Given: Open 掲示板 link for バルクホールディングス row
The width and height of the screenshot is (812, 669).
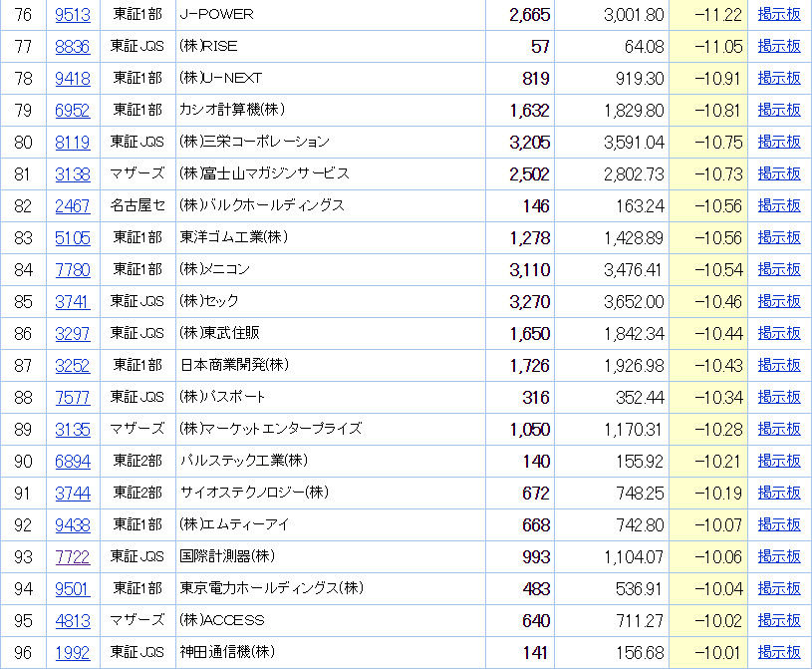Looking at the screenshot, I should click(779, 205).
